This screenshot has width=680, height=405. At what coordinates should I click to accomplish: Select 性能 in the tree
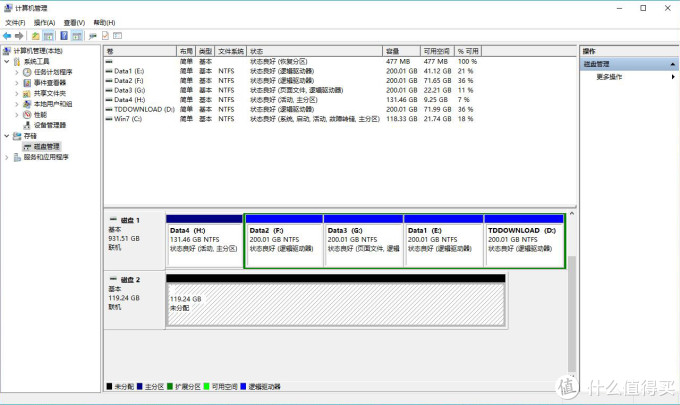click(40, 114)
